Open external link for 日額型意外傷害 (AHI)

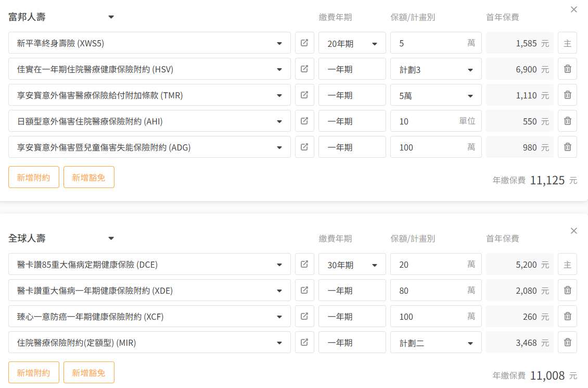304,121
